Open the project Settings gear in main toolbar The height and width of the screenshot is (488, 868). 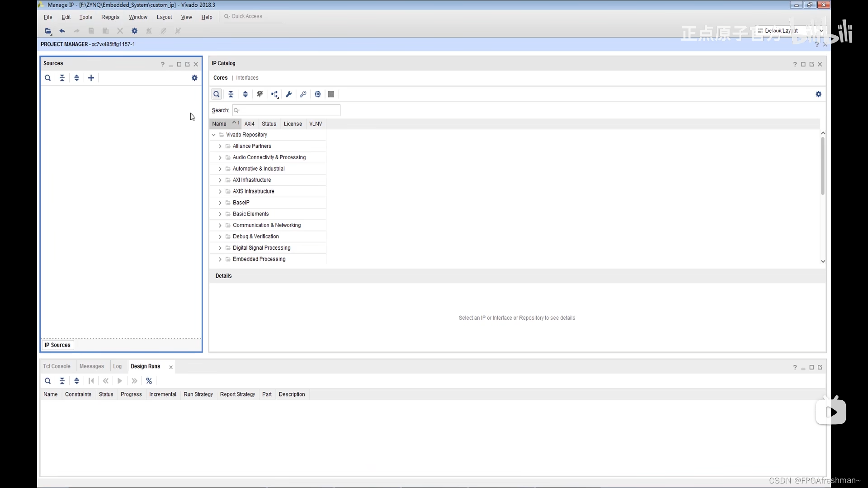134,31
